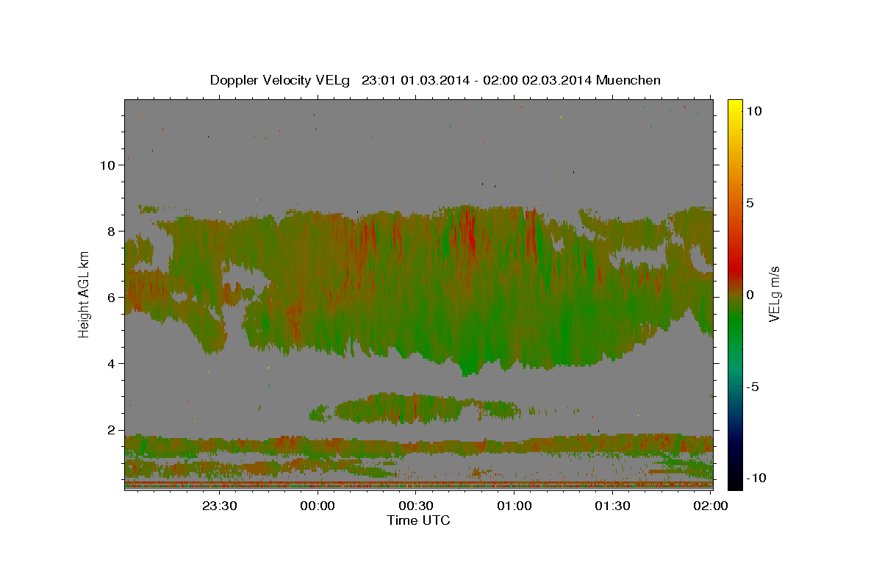Click the height tick label 4

(112, 364)
